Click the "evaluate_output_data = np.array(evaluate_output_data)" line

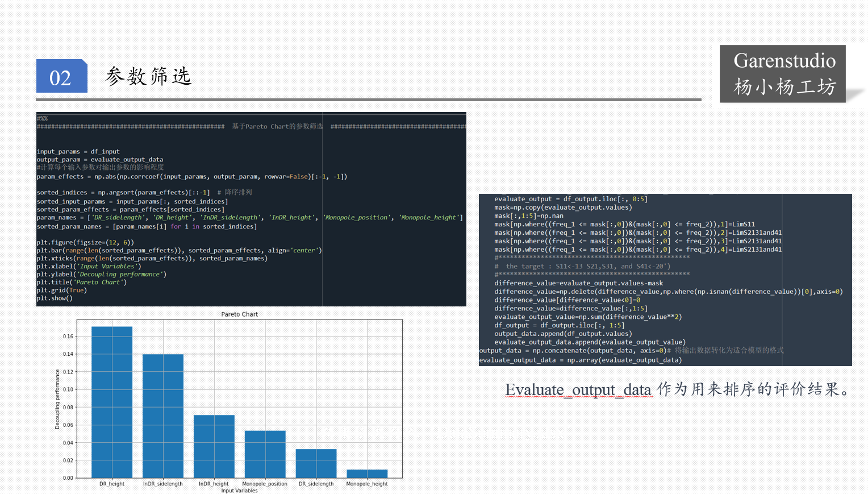point(581,360)
